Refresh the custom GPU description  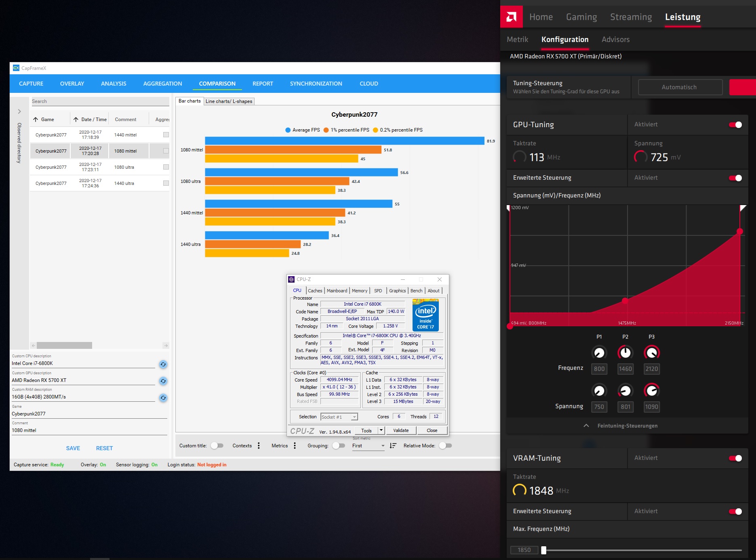pos(163,381)
